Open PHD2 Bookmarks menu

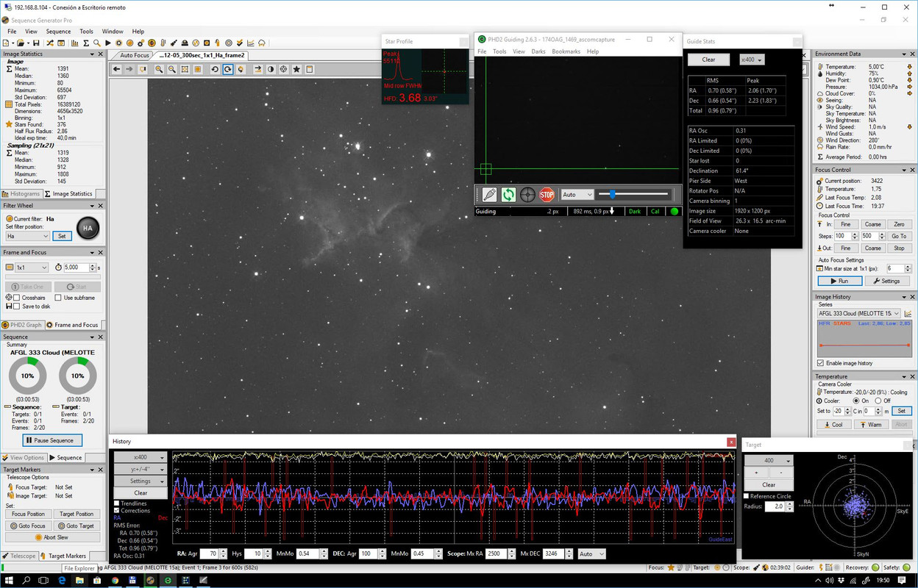566,51
